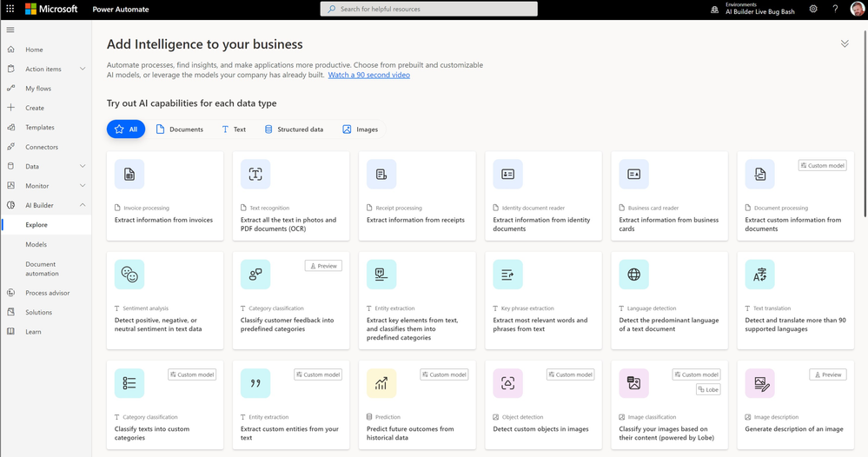
Task: Click the Lobe badge on Image classification
Action: click(708, 389)
